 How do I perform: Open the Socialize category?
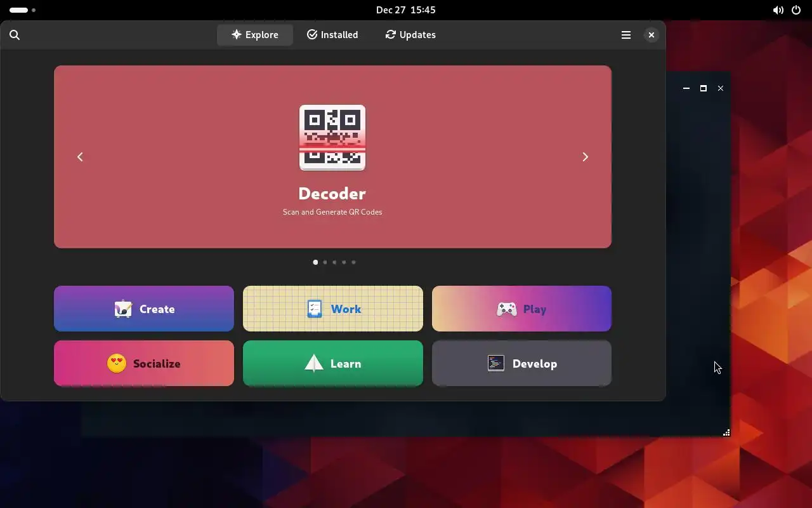coord(144,363)
